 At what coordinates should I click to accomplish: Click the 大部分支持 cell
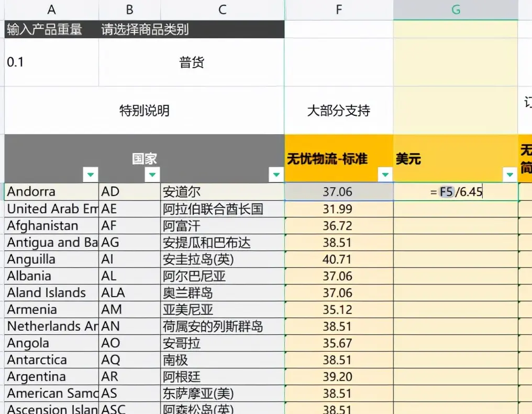click(x=339, y=111)
